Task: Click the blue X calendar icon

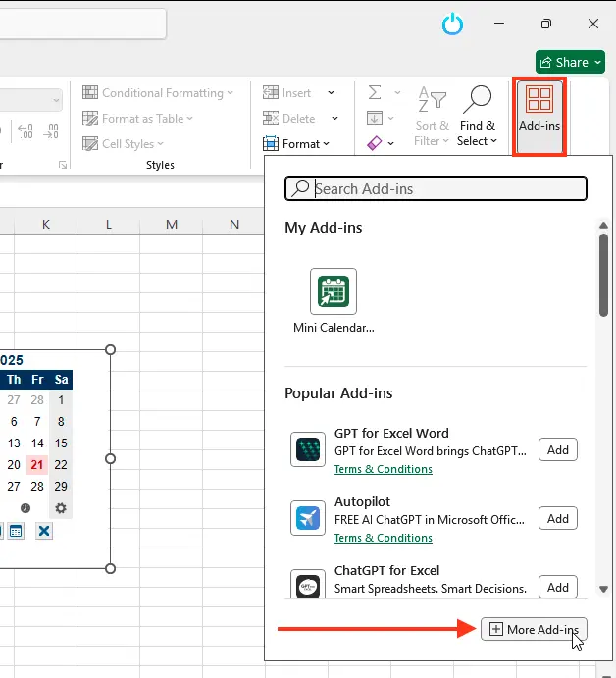Action: pos(43,531)
